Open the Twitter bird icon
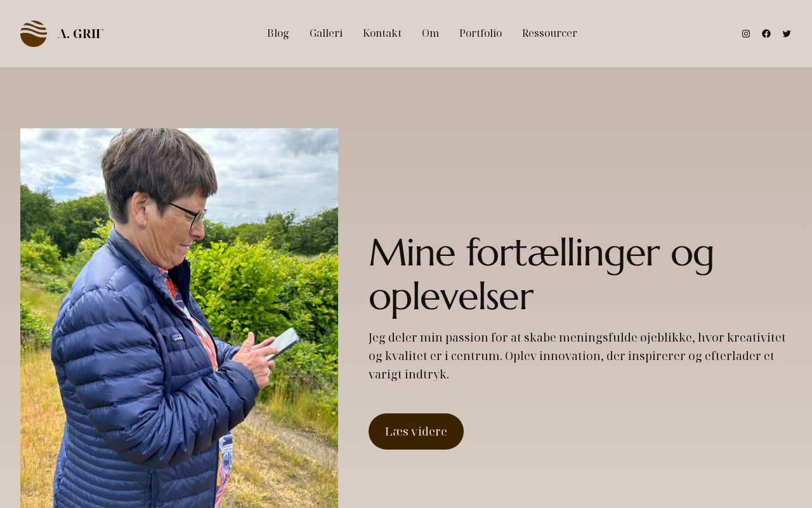The image size is (812, 508). coord(787,34)
